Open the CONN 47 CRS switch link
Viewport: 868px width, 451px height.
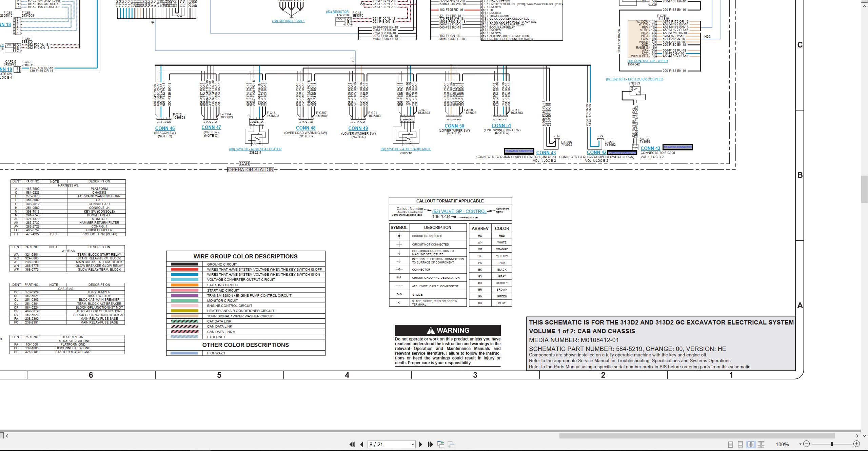tap(211, 127)
